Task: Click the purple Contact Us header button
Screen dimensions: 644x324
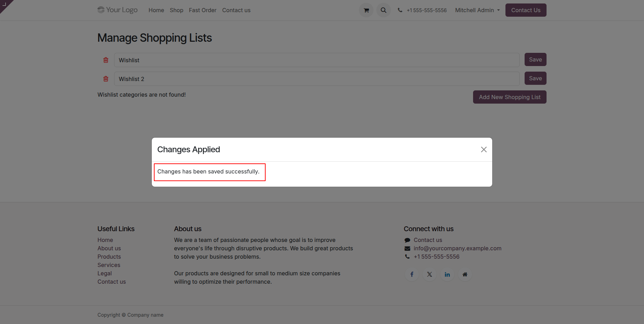Action: (526, 10)
